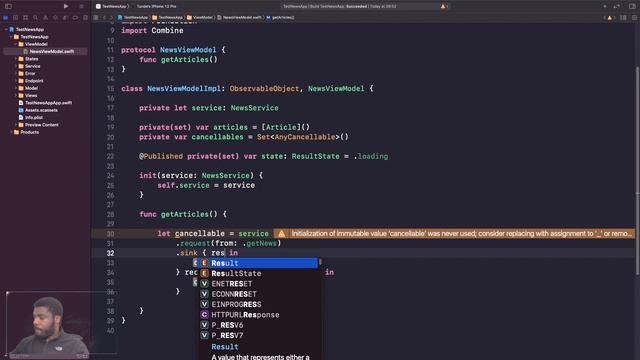
Task: Choose ResultState autocomplete suggestion
Action: coord(259,273)
